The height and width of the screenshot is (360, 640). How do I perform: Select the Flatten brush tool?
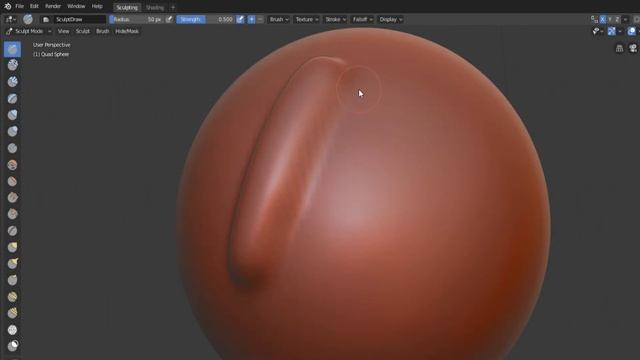12,181
